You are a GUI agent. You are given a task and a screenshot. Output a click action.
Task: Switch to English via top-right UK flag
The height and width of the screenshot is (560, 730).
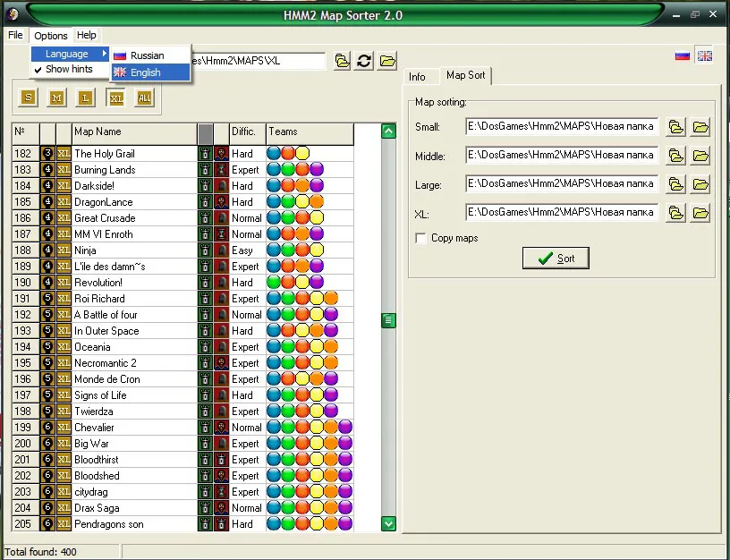704,55
